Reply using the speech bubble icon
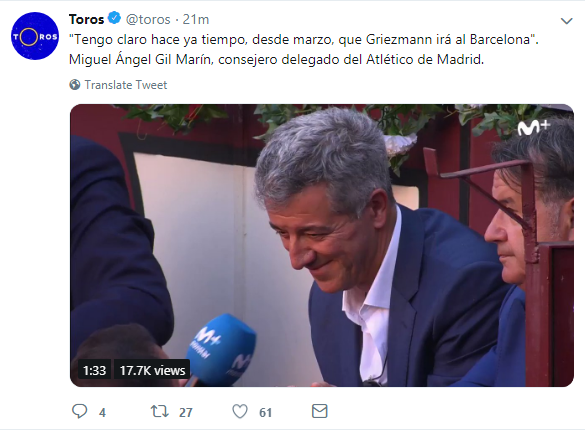This screenshot has height=430, width=585. (79, 411)
